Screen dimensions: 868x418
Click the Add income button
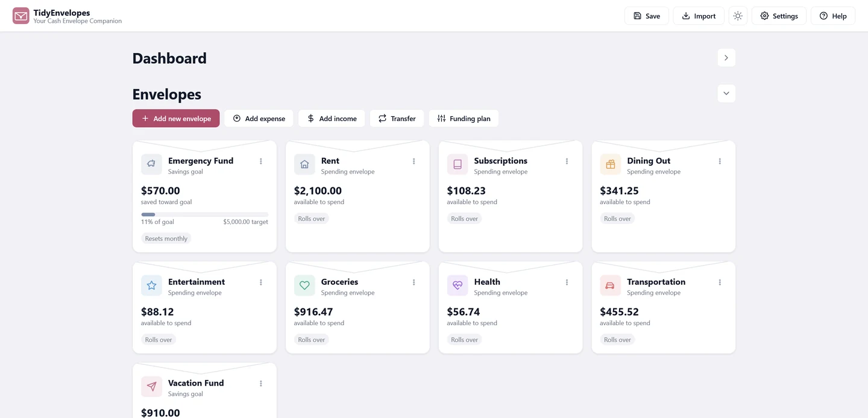pyautogui.click(x=332, y=119)
